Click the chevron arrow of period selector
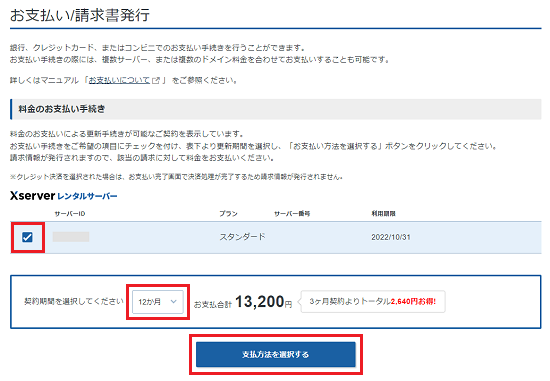Viewport: 550px width, 381px height. 173,301
